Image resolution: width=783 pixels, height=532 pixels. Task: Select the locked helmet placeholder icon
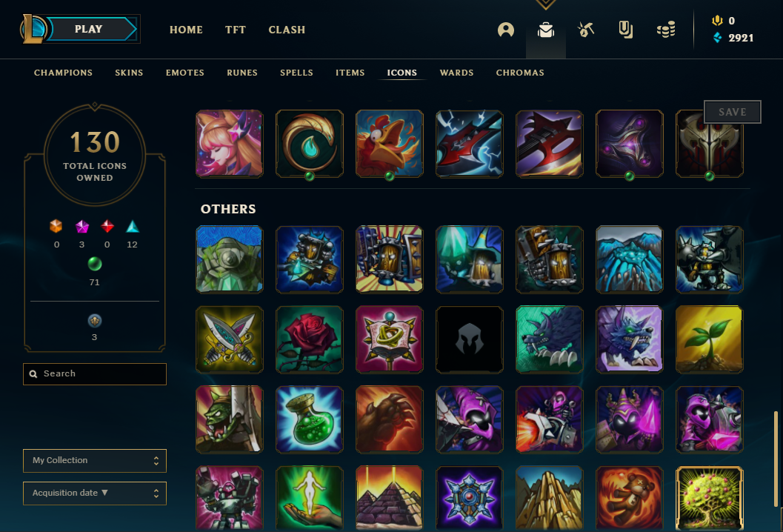[470, 339]
